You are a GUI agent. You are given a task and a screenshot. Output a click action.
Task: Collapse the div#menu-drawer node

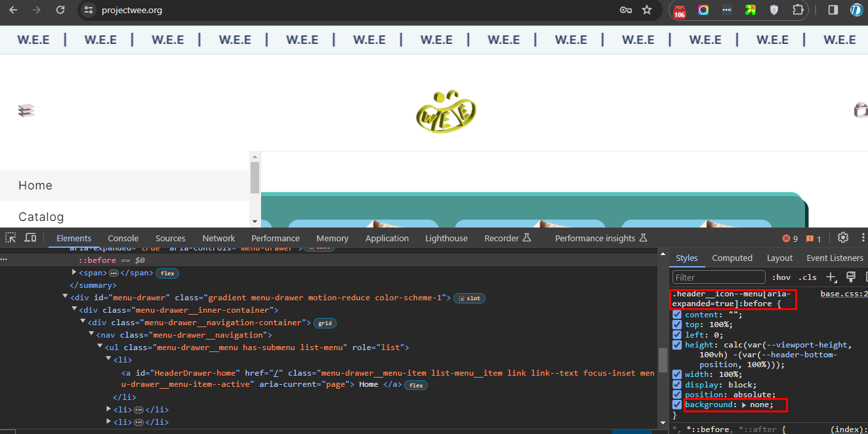(x=65, y=297)
